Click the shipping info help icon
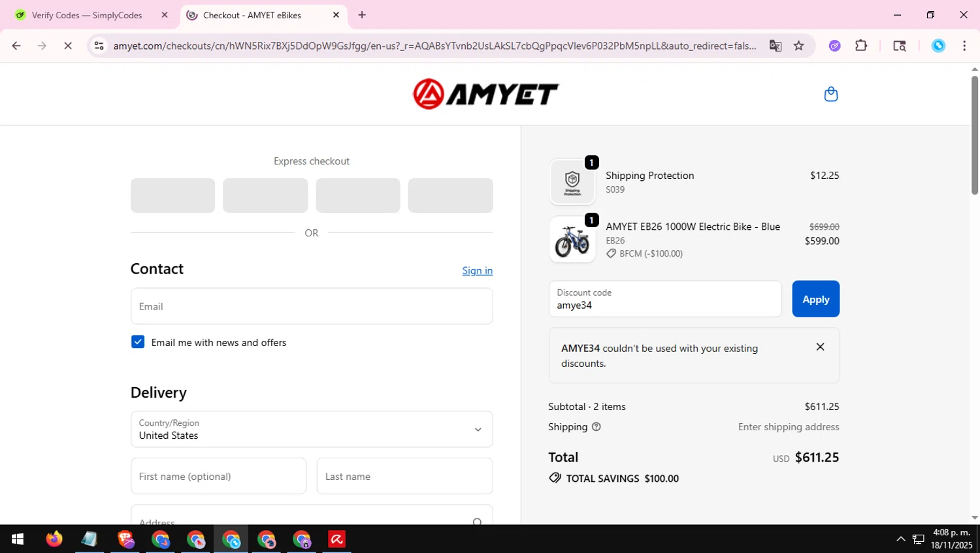Image resolution: width=980 pixels, height=553 pixels. point(596,426)
